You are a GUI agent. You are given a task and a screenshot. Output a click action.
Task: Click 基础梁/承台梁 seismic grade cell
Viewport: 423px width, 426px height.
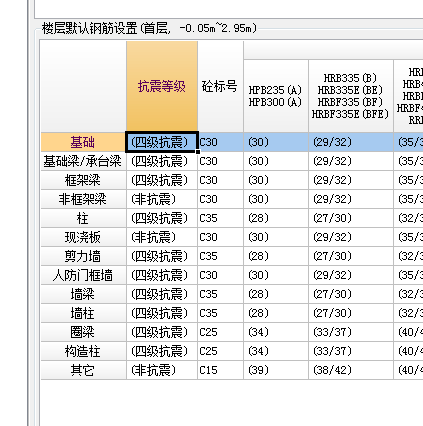tap(162, 161)
